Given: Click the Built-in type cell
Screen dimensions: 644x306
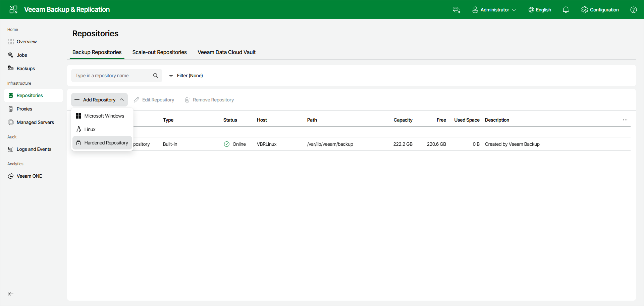Looking at the screenshot, I should coord(170,144).
